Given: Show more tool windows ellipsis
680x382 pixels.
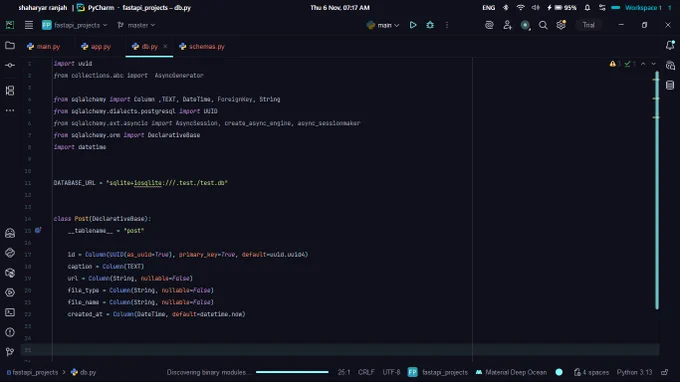Looking at the screenshot, I should (x=10, y=111).
